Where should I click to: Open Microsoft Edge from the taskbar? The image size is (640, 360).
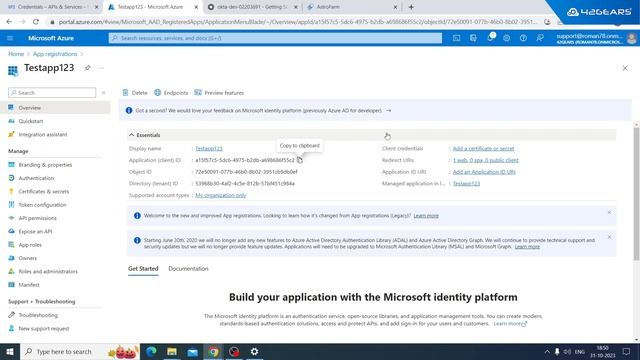(151, 351)
